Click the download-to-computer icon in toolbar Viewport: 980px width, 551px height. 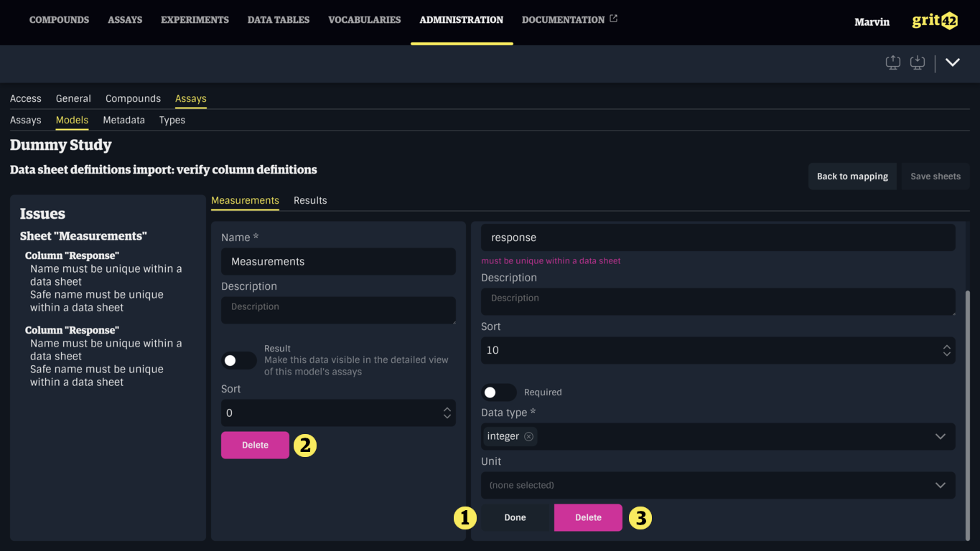917,63
